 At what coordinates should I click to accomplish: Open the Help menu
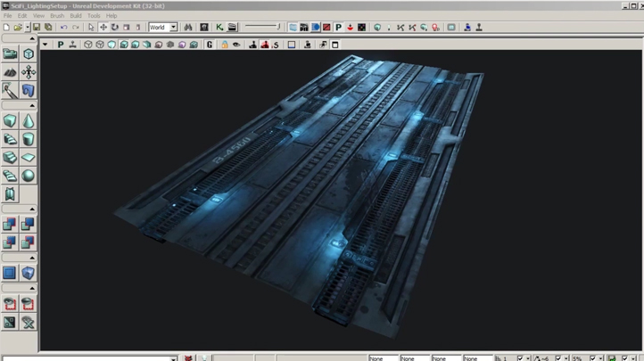click(111, 15)
